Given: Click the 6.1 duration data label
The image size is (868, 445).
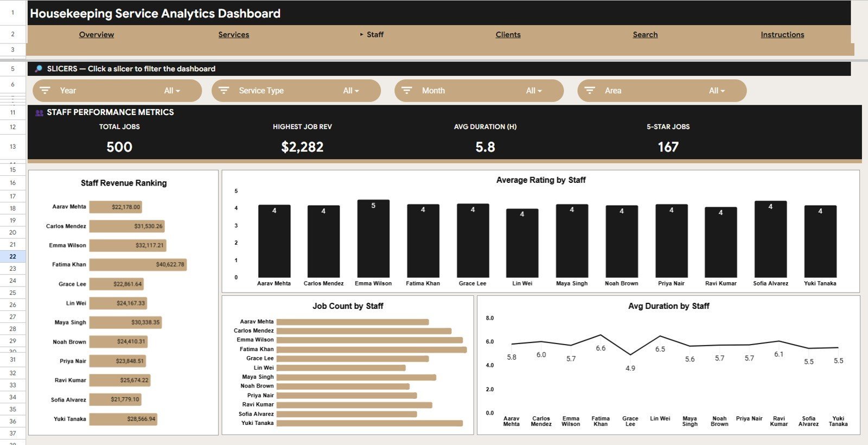Looking at the screenshot, I should point(778,354).
